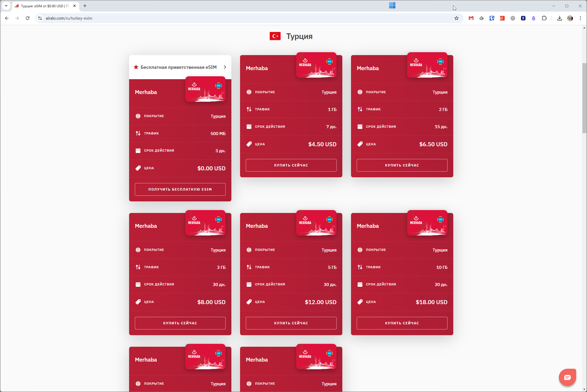Screen dimensions: 587x392
Task: Open Chrome three-dot menu
Action: pos(580,18)
